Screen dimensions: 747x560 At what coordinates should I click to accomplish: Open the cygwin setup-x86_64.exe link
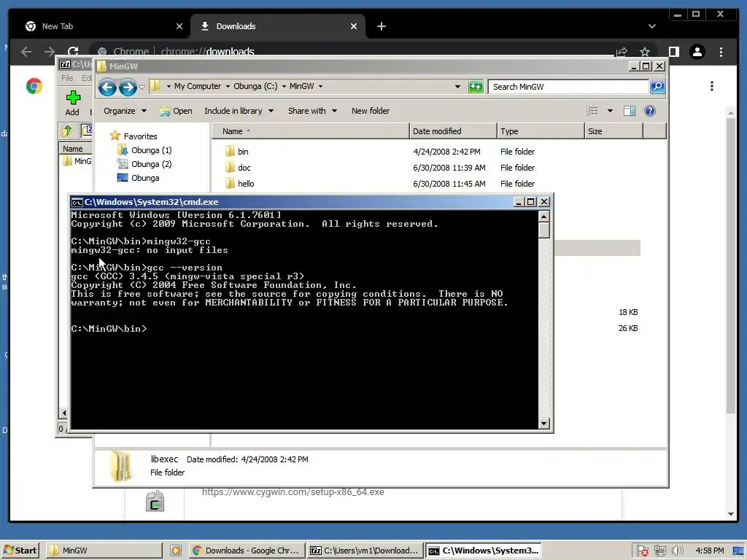[293, 492]
